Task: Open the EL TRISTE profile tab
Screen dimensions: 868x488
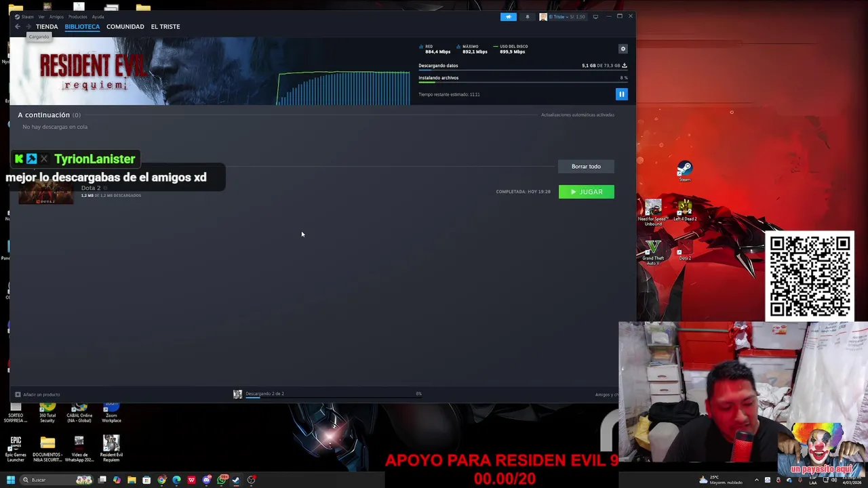Action: point(165,26)
